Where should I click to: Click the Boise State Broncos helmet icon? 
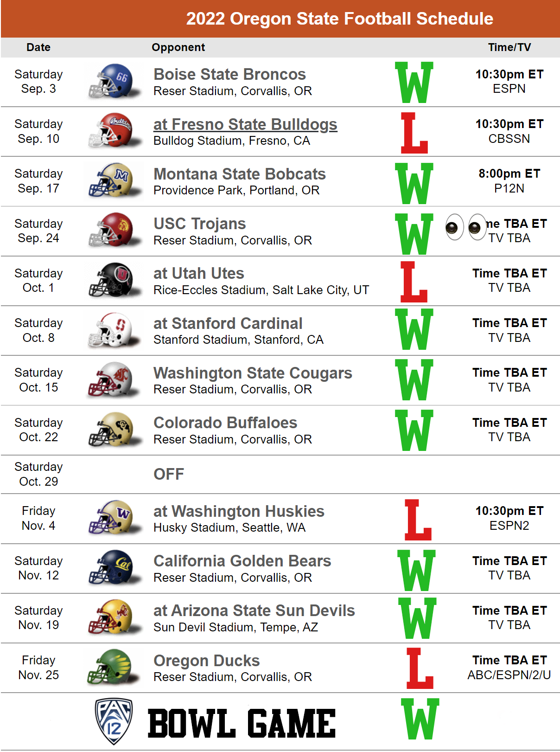114,81
